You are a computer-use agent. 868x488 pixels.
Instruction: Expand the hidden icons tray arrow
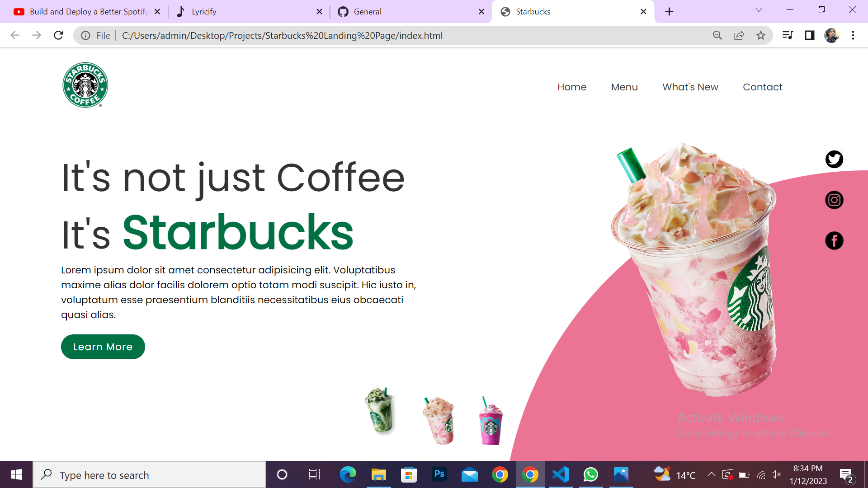pyautogui.click(x=711, y=474)
